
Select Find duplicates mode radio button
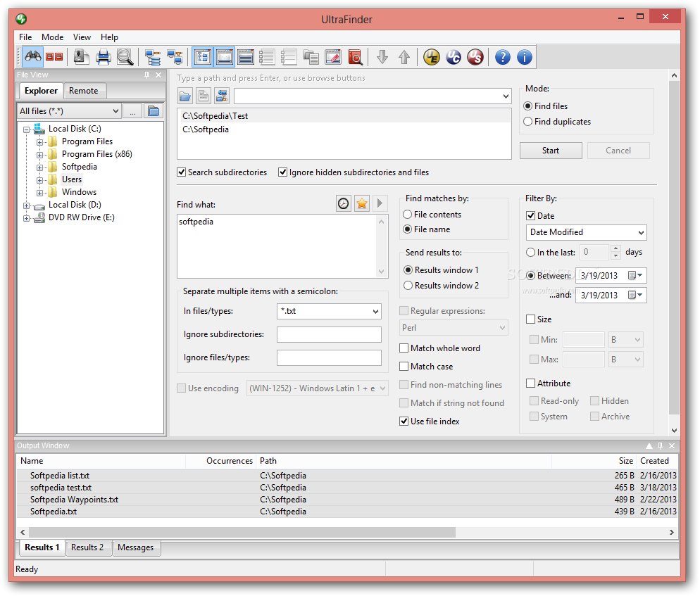click(527, 122)
